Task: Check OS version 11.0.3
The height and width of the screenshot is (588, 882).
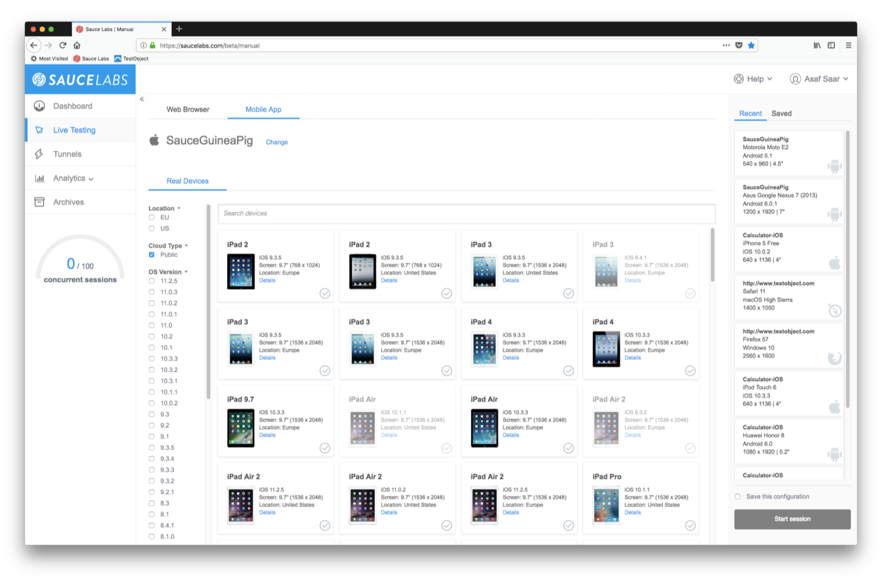Action: click(x=151, y=293)
